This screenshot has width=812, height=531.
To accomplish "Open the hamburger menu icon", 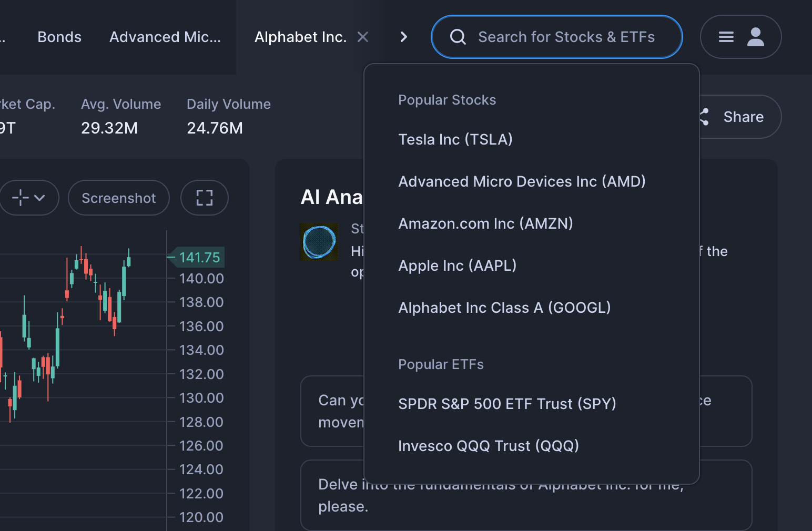I will [726, 37].
